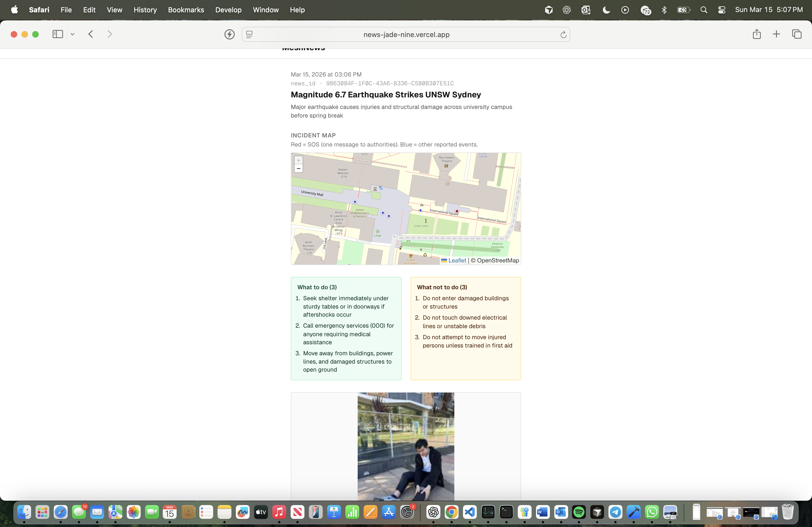Open a new tab with plus icon
The width and height of the screenshot is (812, 527).
click(776, 34)
